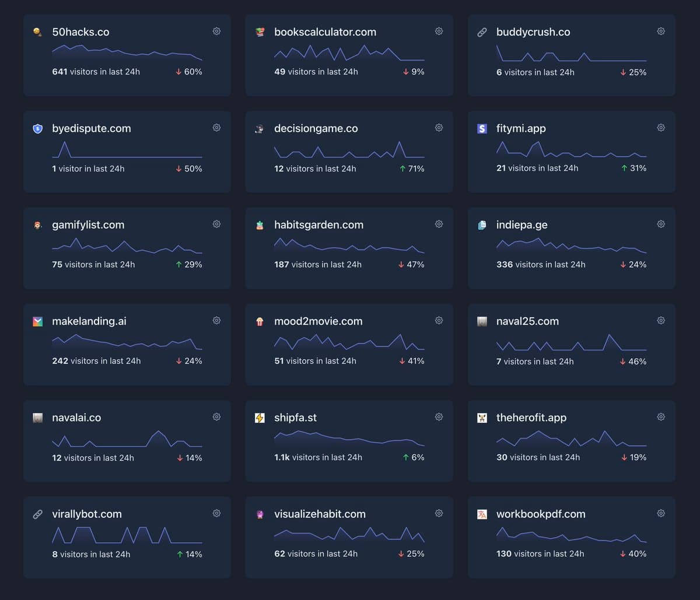This screenshot has height=600, width=700.
Task: Click the 641 visitors text on 50hacks.co
Action: pyautogui.click(x=96, y=72)
